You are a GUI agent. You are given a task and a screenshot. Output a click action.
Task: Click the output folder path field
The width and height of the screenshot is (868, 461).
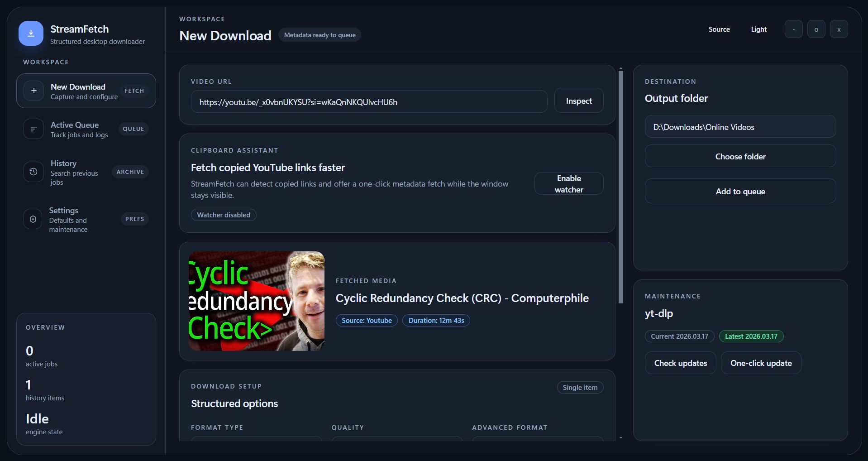[x=740, y=127]
